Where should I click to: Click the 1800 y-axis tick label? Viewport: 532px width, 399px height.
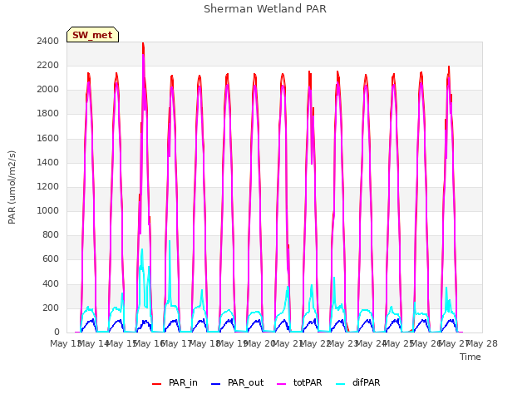pyautogui.click(x=48, y=114)
